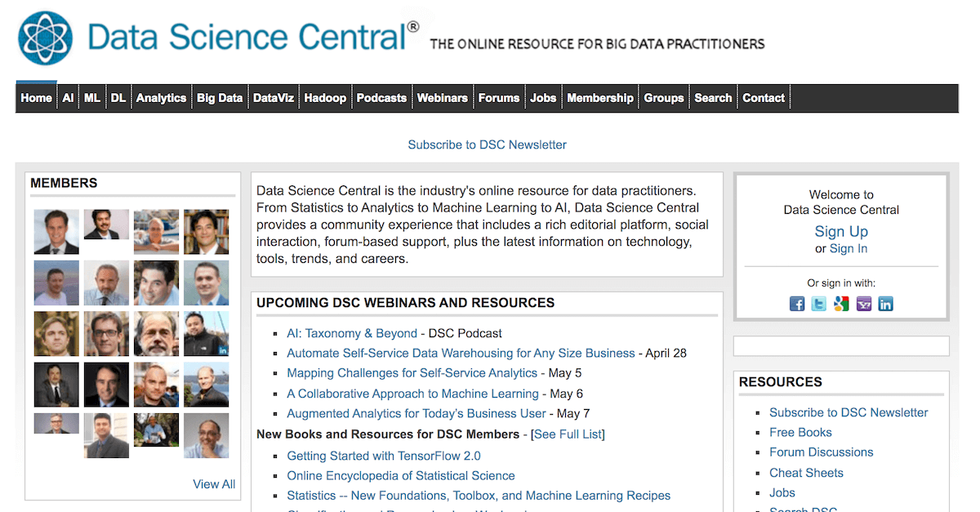Image resolution: width=980 pixels, height=512 pixels.
Task: Switch to the Webinars section
Action: (x=443, y=97)
